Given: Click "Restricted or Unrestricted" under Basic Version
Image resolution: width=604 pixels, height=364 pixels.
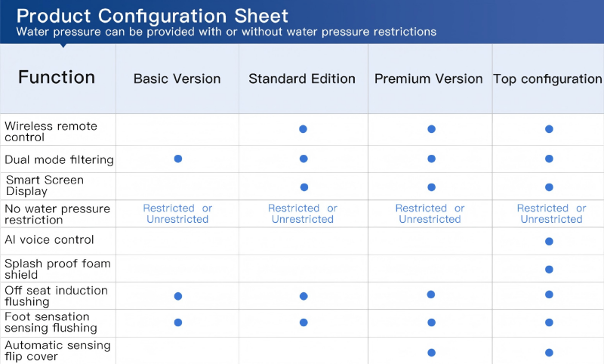Looking at the screenshot, I should pyautogui.click(x=177, y=214).
